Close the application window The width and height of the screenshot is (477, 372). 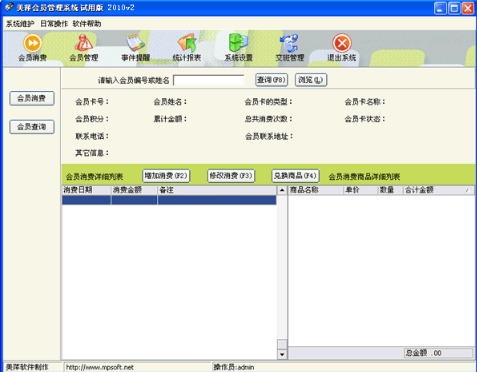[468, 8]
